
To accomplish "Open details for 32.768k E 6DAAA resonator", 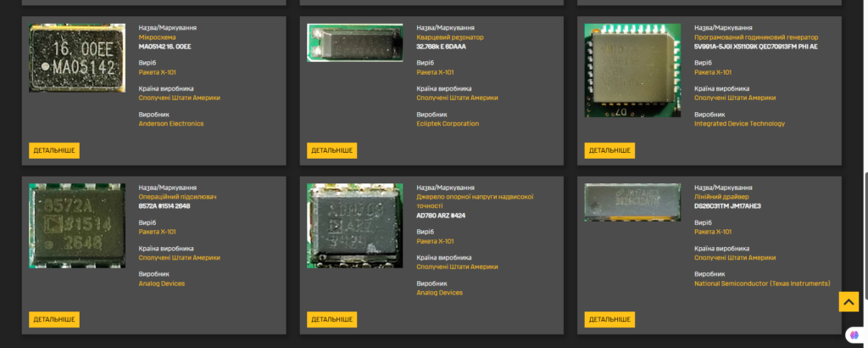I will [x=331, y=150].
